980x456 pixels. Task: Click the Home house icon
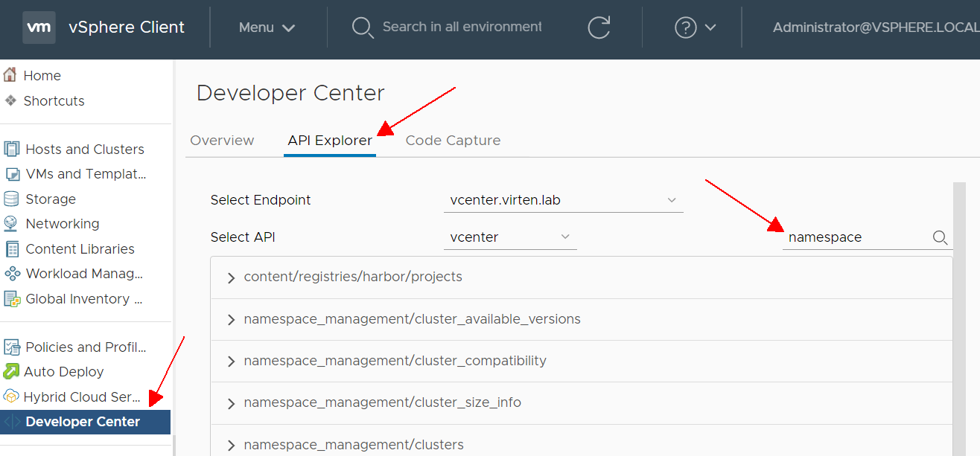click(x=10, y=75)
